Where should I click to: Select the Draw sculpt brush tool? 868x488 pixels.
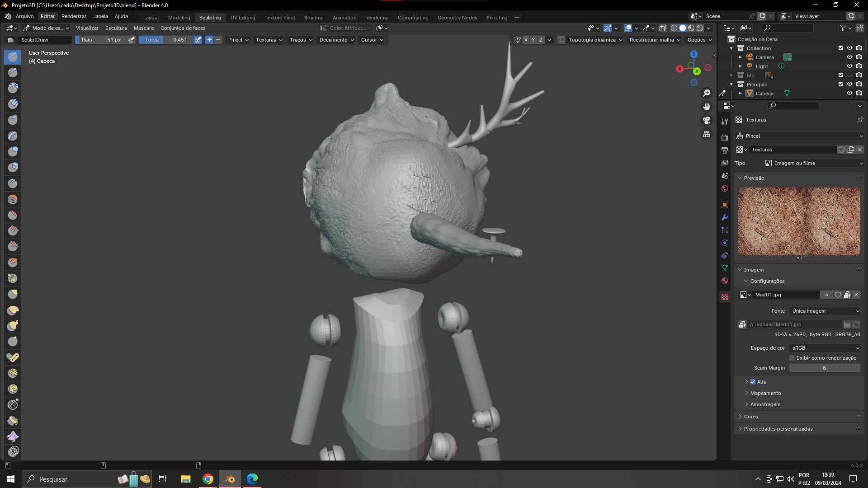click(13, 57)
